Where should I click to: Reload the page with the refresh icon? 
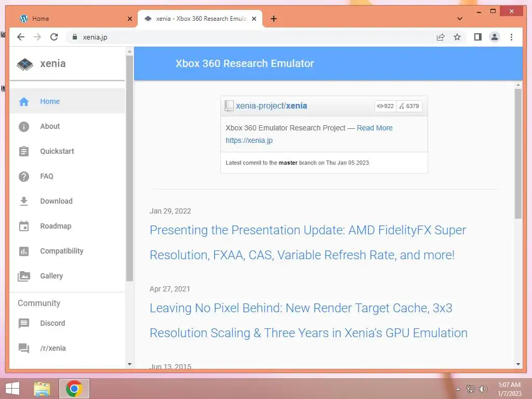54,37
